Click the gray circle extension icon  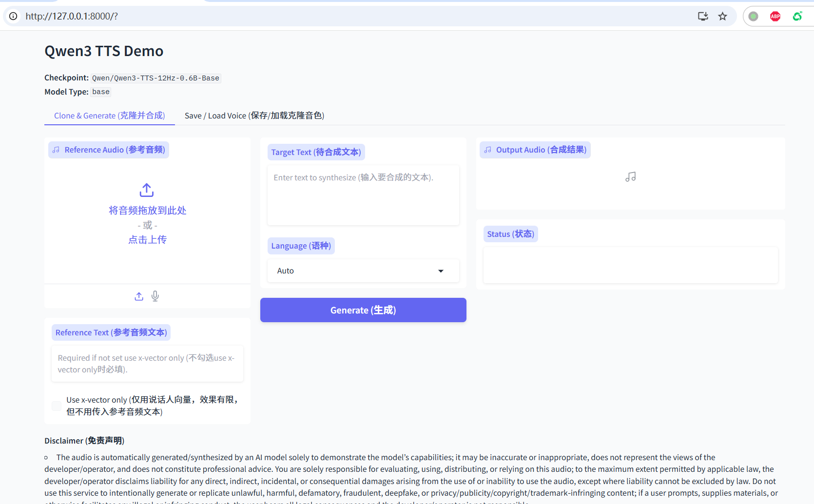click(753, 17)
